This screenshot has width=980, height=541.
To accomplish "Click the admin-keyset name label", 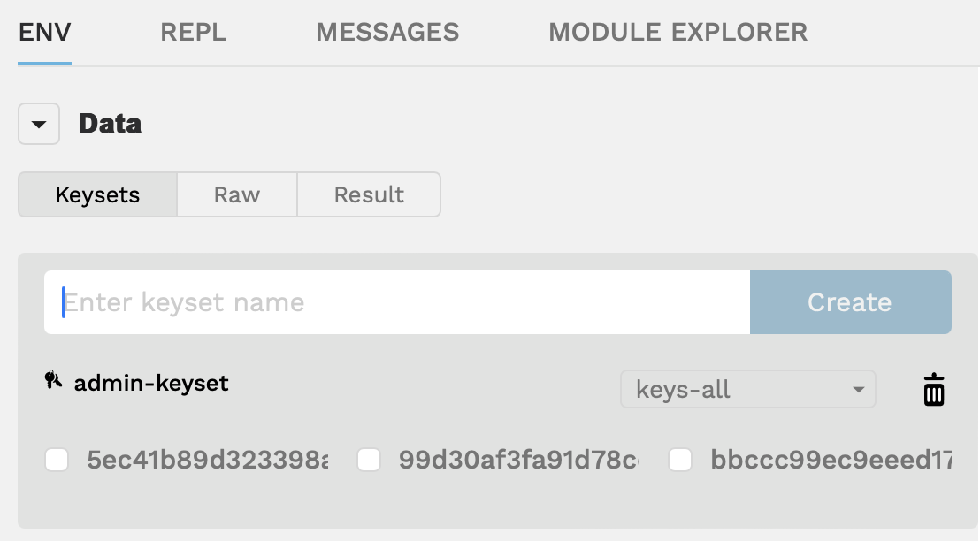I will [x=151, y=383].
